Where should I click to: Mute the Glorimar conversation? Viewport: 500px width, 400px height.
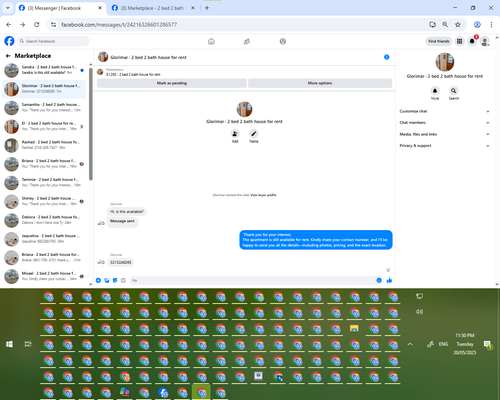[x=435, y=91]
